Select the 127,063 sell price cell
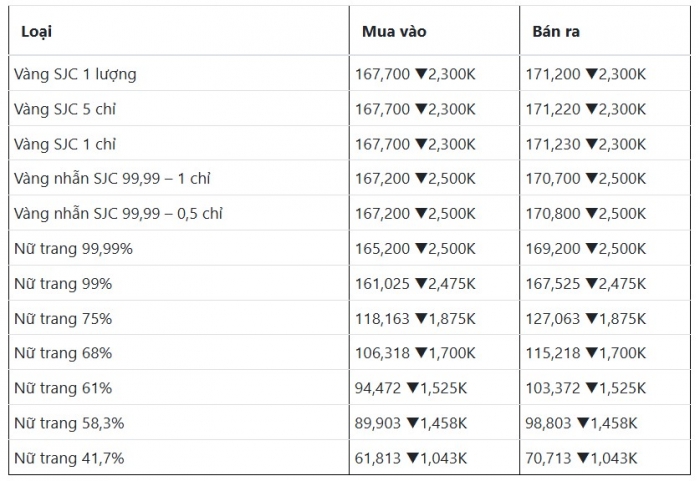The image size is (700, 481). click(553, 319)
